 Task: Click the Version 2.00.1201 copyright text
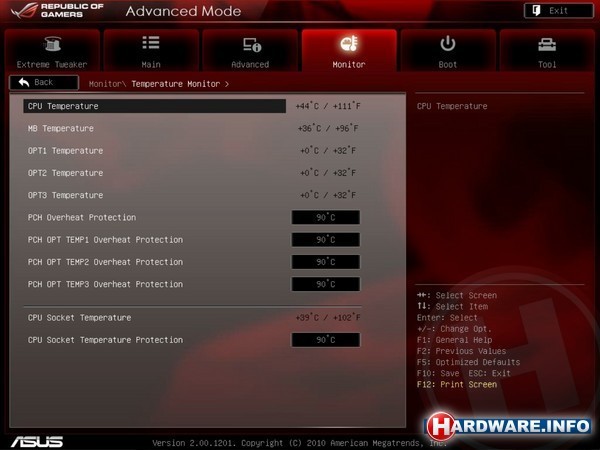(x=300, y=443)
